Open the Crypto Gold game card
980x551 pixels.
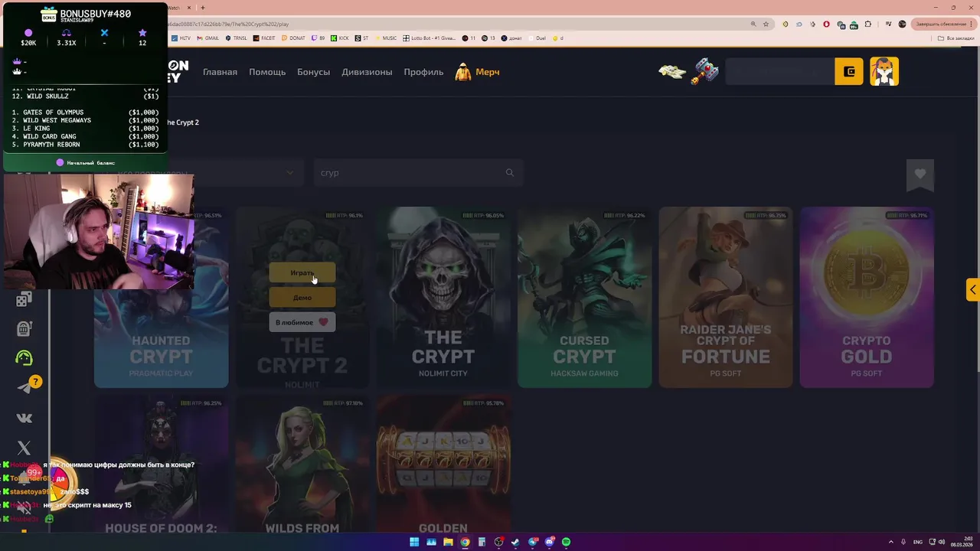pos(867,297)
